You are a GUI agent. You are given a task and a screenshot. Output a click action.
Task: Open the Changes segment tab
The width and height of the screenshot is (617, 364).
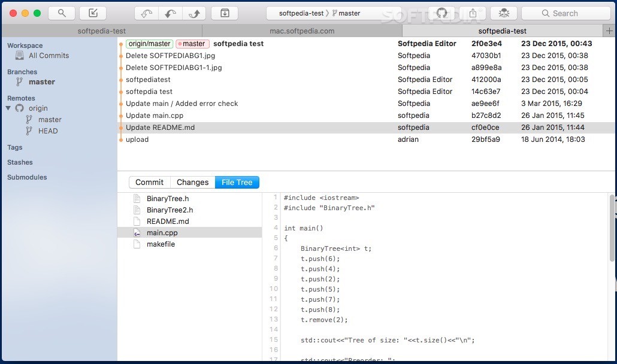tap(192, 183)
